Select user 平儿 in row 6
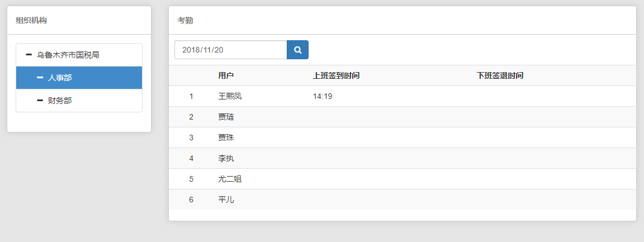 click(x=226, y=200)
